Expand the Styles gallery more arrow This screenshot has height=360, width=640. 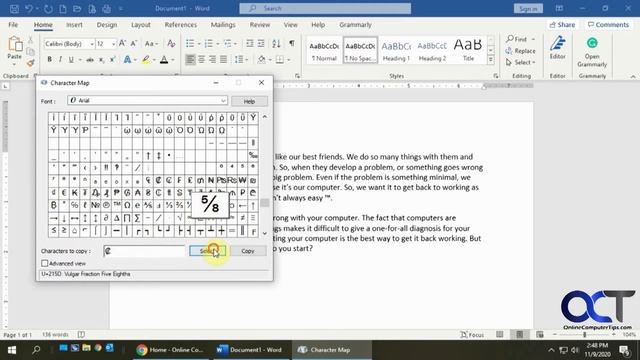tap(491, 60)
